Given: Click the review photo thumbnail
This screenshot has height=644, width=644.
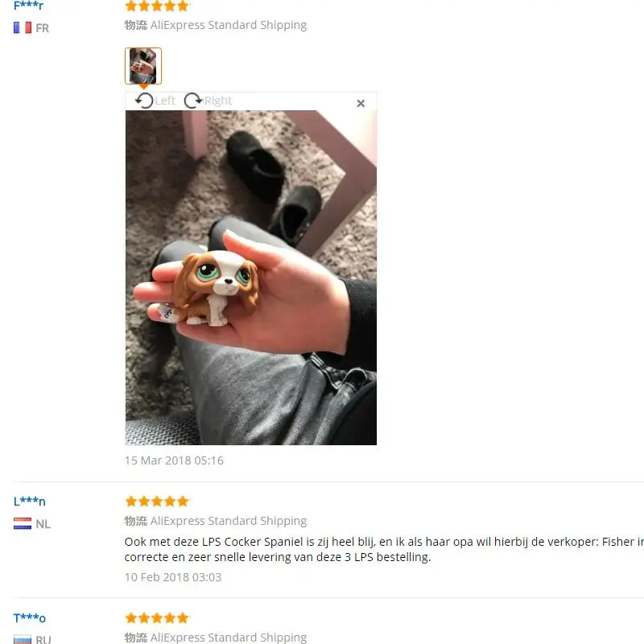Looking at the screenshot, I should pos(143,66).
